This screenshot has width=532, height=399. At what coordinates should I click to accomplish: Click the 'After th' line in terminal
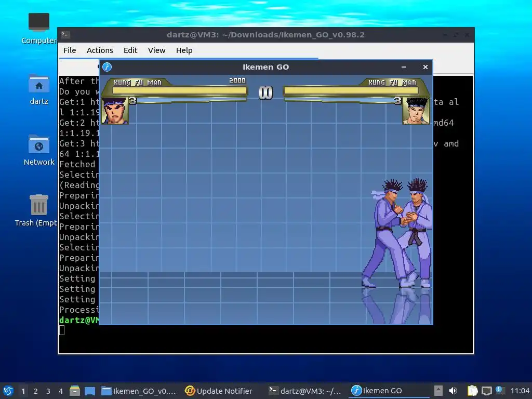[x=79, y=81]
